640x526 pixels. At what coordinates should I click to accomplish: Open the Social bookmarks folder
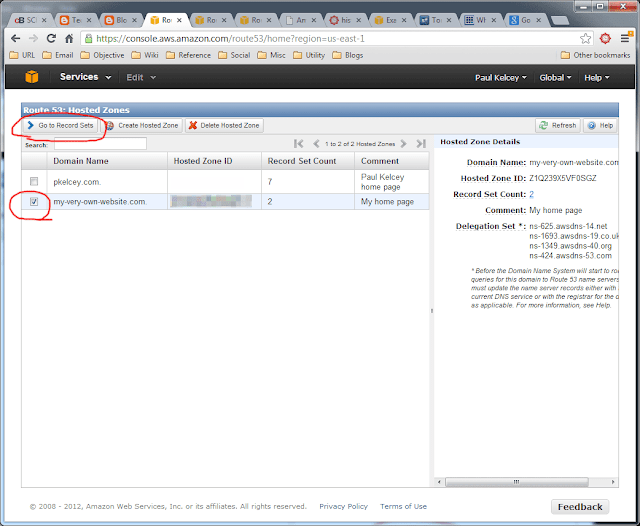pyautogui.click(x=234, y=55)
